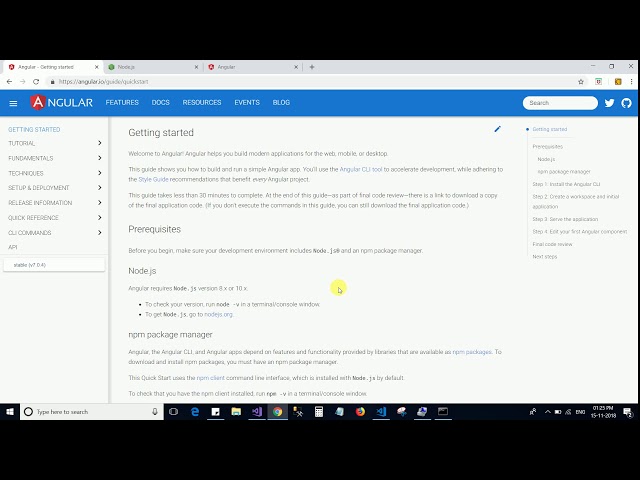The width and height of the screenshot is (640, 480).
Task: Jump to Step 3: Serve the application
Action: click(x=565, y=219)
